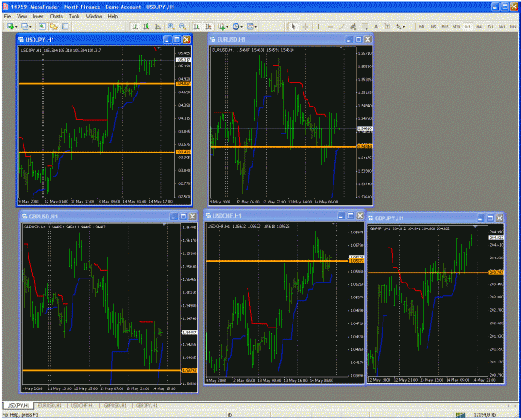Draw a vertical line tool
The width and height of the screenshot is (521, 420).
[318, 27]
